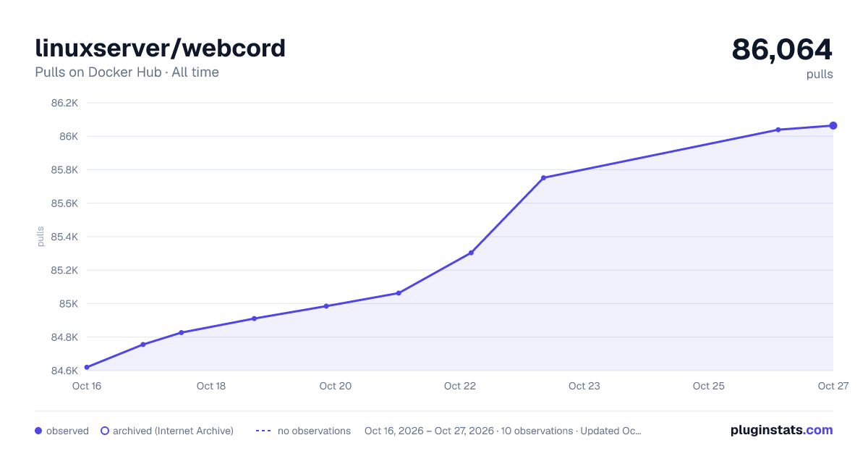Click the Oct 23 x-axis label
868x456 pixels.
pyautogui.click(x=584, y=386)
